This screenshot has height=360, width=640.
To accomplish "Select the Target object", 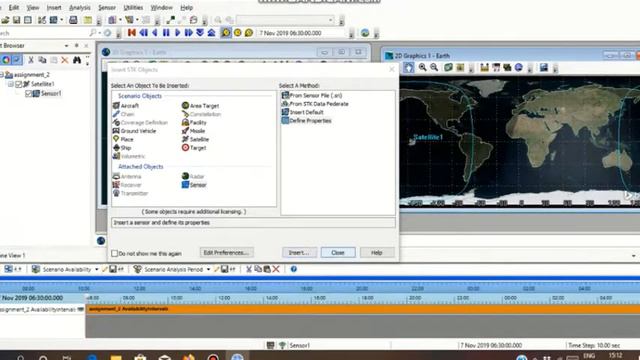I will pos(194,148).
